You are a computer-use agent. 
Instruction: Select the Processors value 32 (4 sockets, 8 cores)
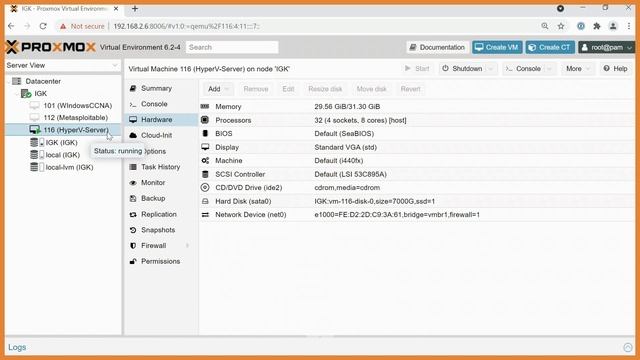click(x=360, y=120)
